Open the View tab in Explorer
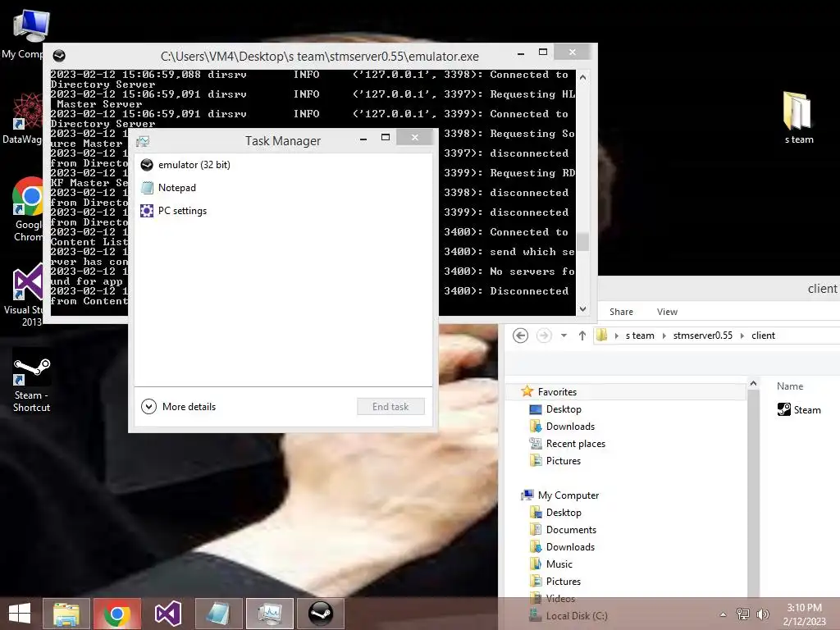Viewport: 840px width, 630px height. pyautogui.click(x=667, y=312)
